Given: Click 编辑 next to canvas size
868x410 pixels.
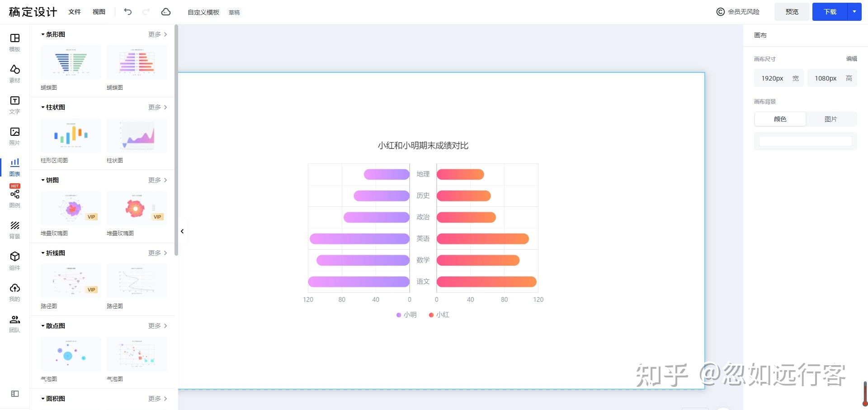Looking at the screenshot, I should click(x=852, y=59).
